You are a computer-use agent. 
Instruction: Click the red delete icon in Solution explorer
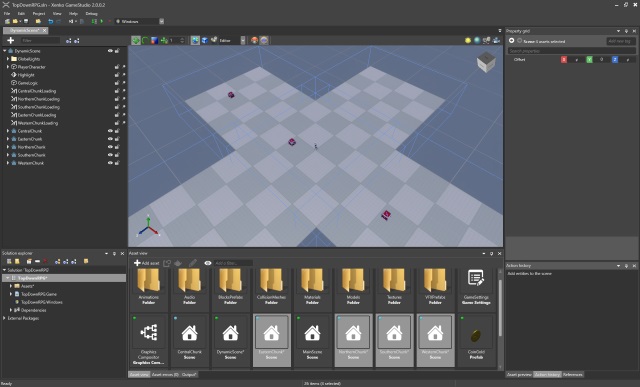[x=45, y=261]
